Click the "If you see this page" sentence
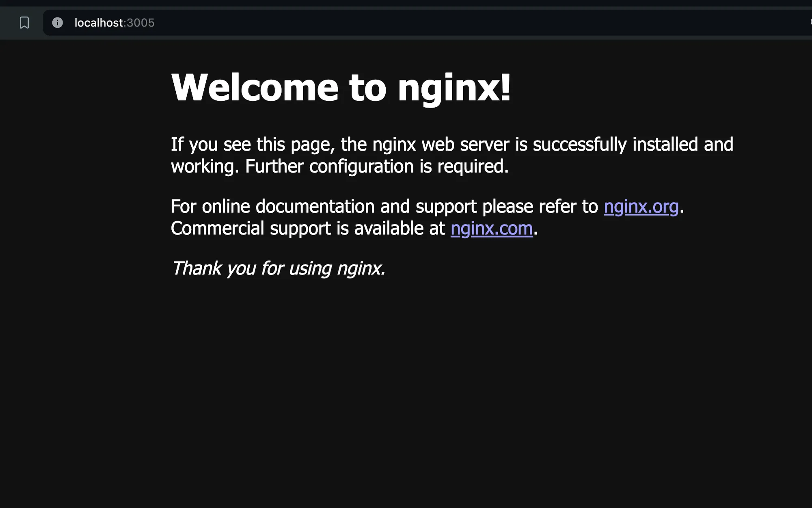The height and width of the screenshot is (508, 812). [x=252, y=145]
